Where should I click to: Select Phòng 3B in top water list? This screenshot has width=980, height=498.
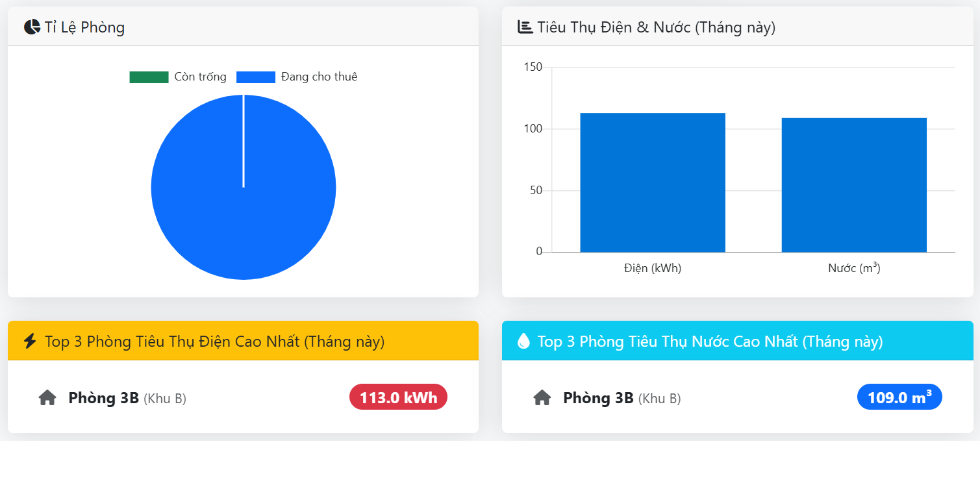pyautogui.click(x=598, y=398)
